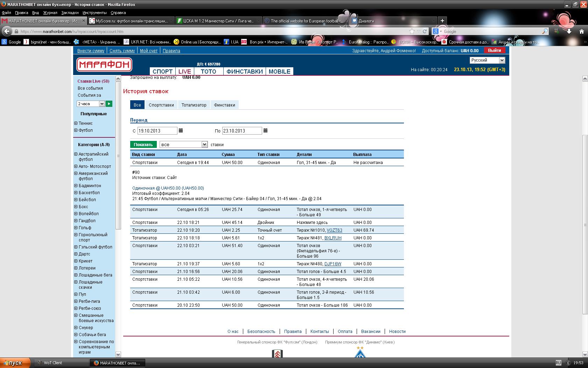The width and height of the screenshot is (588, 368).
Task: Open the TOTO section tab
Action: coord(208,71)
